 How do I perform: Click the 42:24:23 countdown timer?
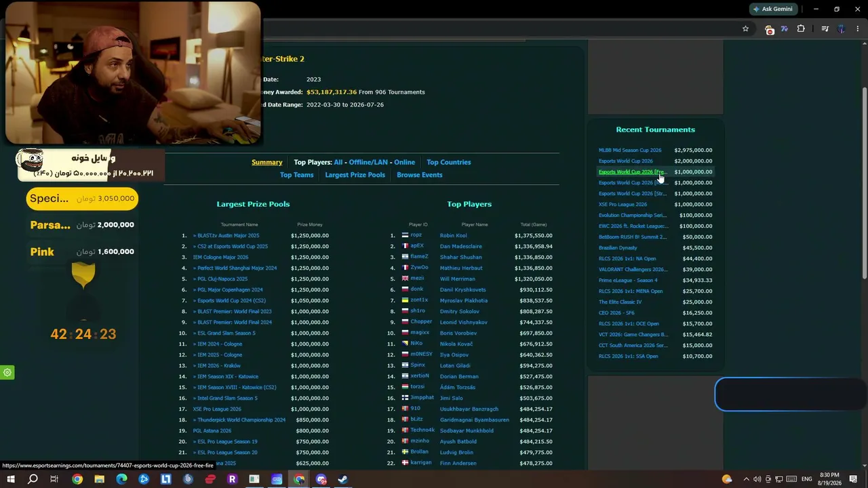pyautogui.click(x=83, y=334)
